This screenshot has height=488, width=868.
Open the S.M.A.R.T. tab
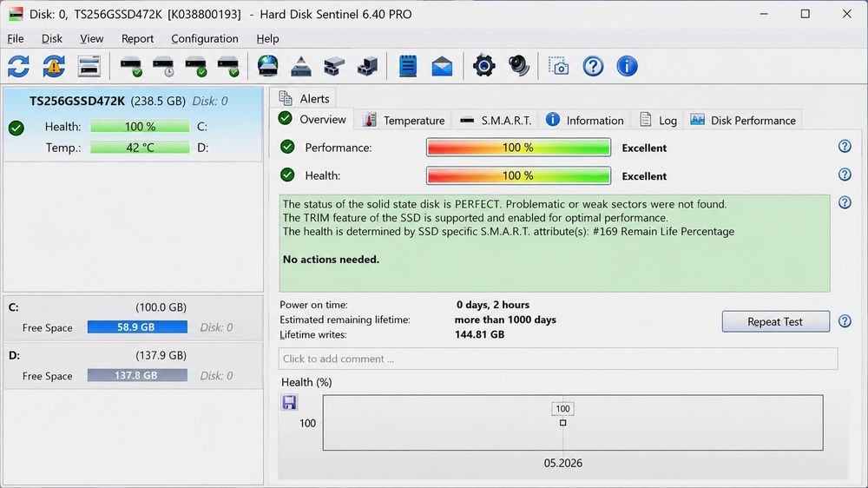coord(496,120)
